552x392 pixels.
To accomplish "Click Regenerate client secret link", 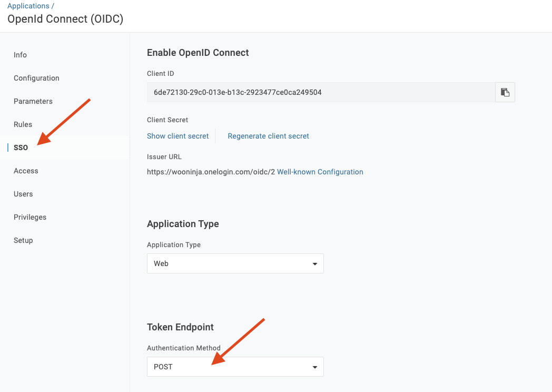I will point(268,136).
